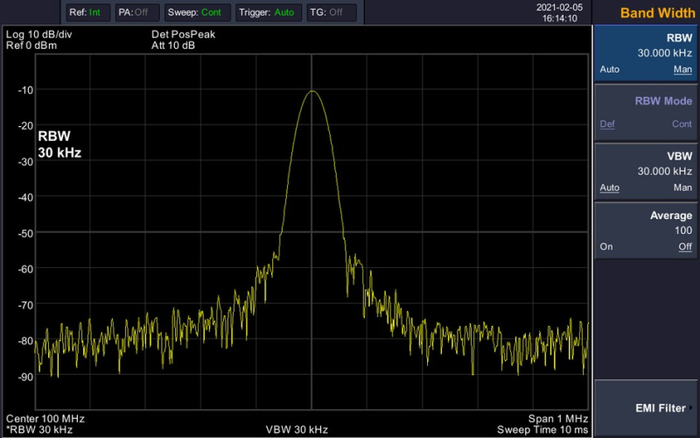Click the Log 10 dB/div label
700x438 pixels.
39,34
